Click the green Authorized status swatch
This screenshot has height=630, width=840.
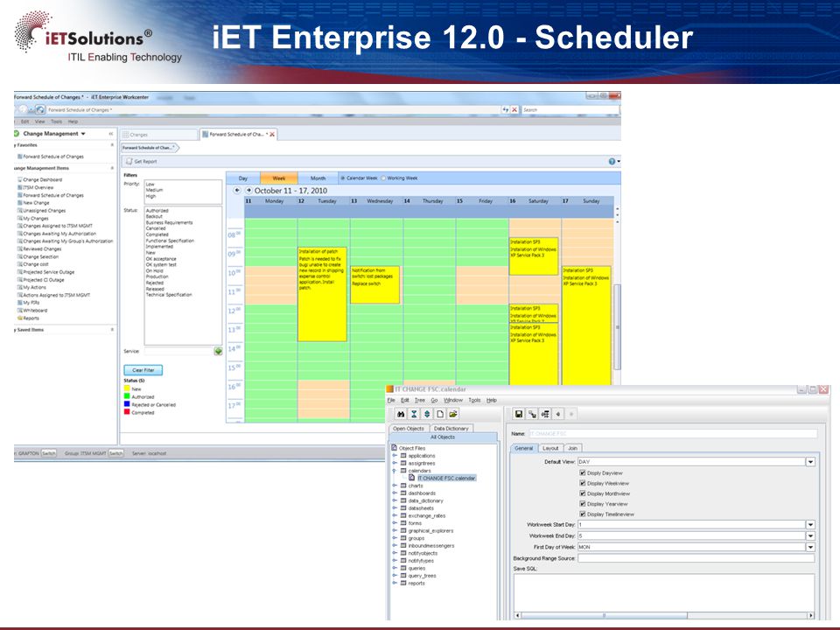coord(127,396)
